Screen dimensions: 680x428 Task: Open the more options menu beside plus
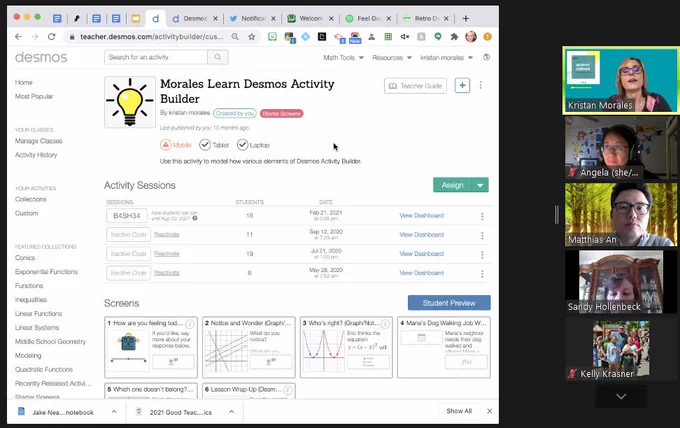click(x=481, y=85)
